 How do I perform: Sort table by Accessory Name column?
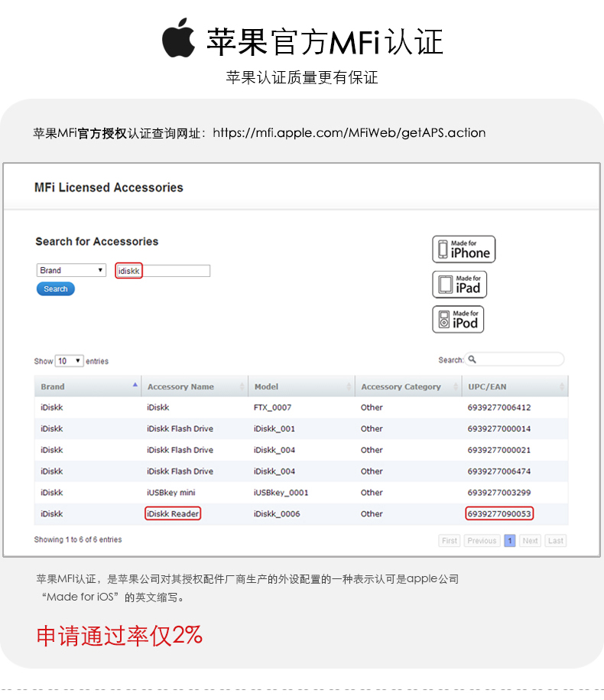[194, 386]
